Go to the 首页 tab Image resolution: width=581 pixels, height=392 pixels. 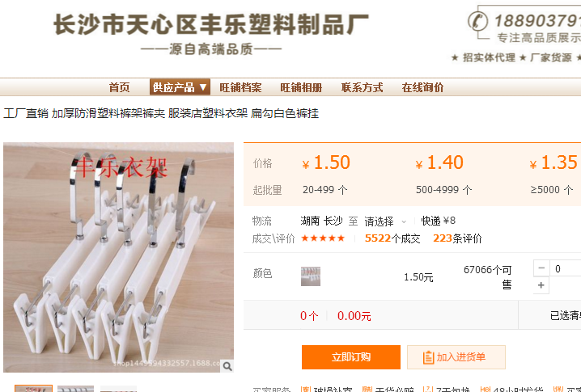119,87
